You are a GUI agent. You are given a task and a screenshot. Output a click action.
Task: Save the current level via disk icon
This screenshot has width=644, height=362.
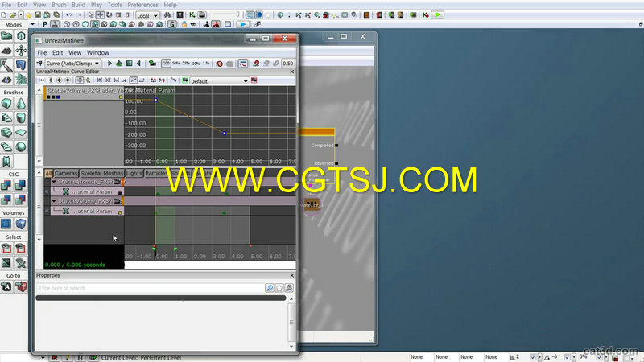pos(38,14)
